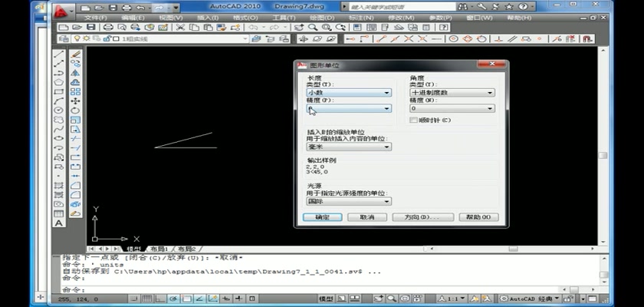Open the 长度 精度 precision dropdown
The image size is (644, 307).
pos(349,108)
